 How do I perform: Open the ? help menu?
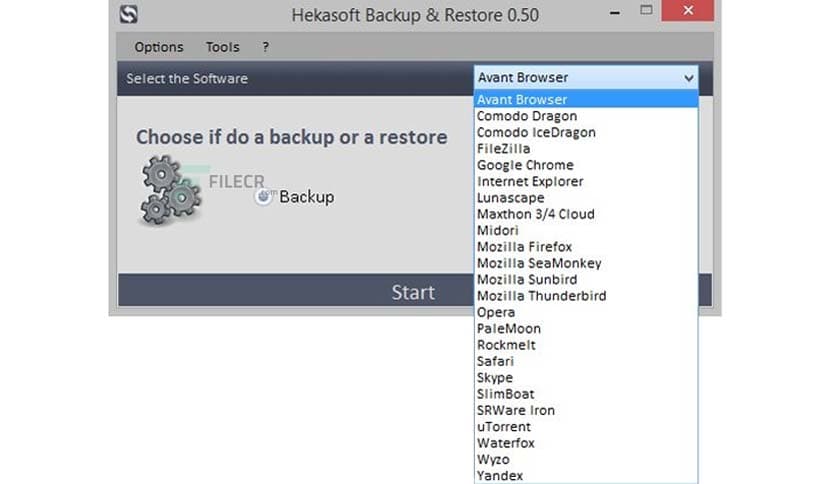[x=266, y=47]
